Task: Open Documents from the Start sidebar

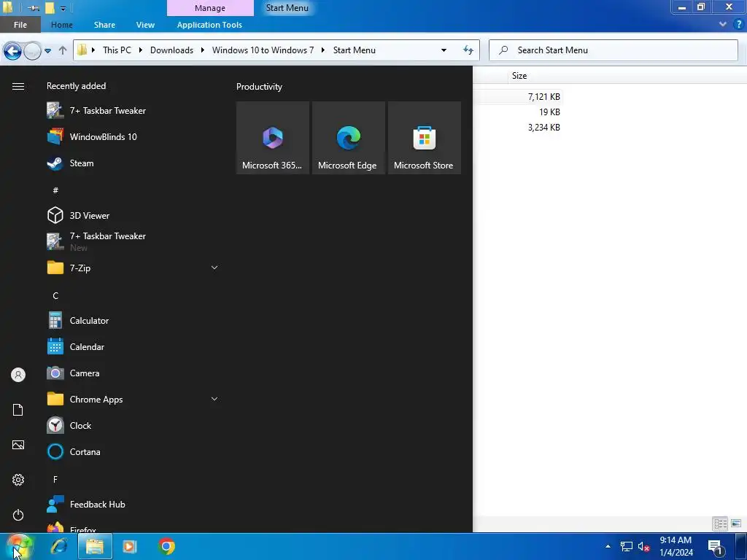Action: pyautogui.click(x=18, y=410)
